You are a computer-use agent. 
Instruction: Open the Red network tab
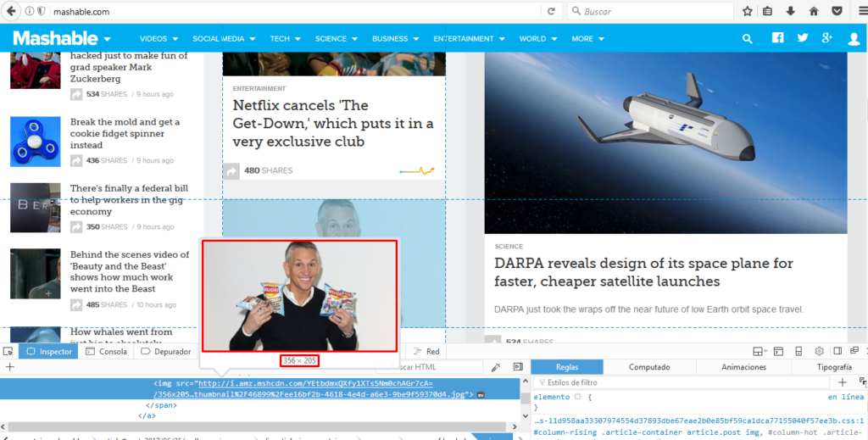426,352
